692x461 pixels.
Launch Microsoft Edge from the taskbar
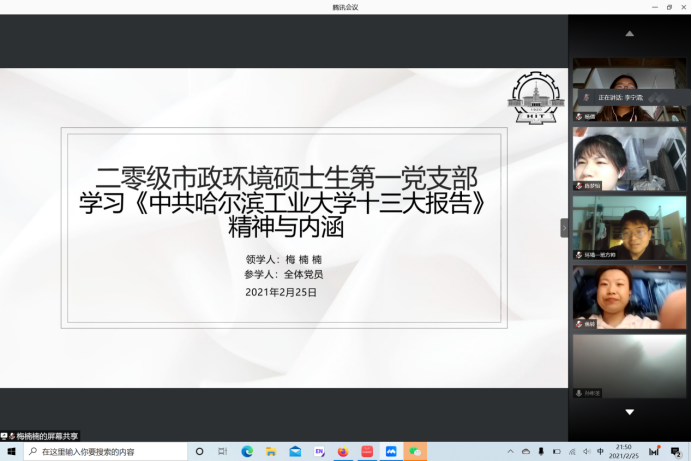tap(247, 452)
